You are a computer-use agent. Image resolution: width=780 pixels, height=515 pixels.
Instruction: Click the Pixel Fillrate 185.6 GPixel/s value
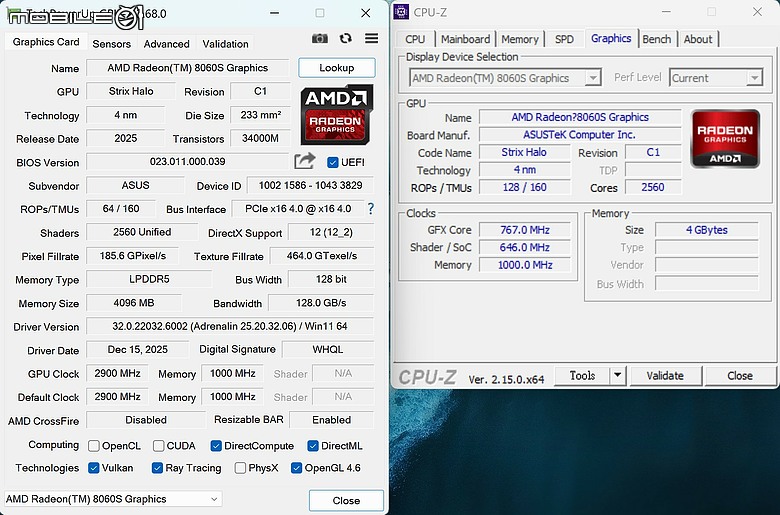point(133,256)
